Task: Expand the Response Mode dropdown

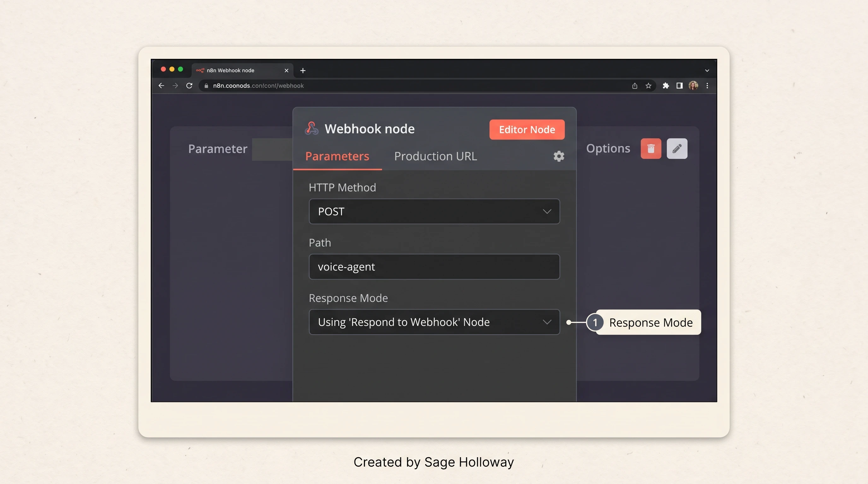Action: click(x=434, y=322)
